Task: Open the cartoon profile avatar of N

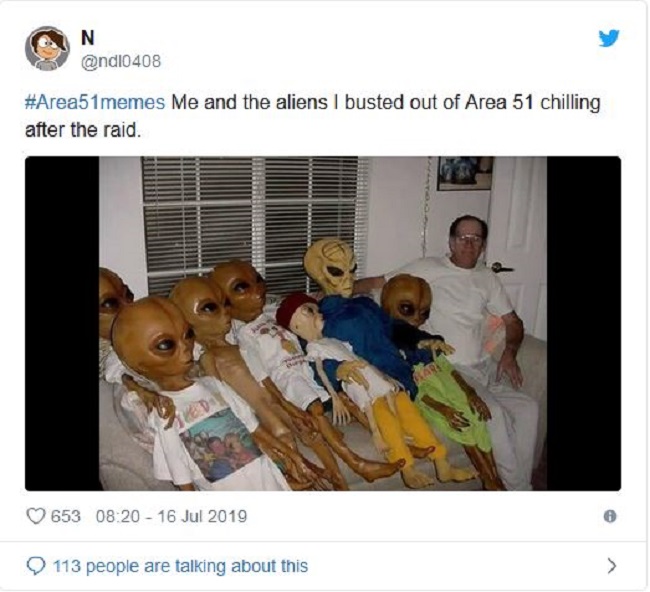Action: [47, 49]
